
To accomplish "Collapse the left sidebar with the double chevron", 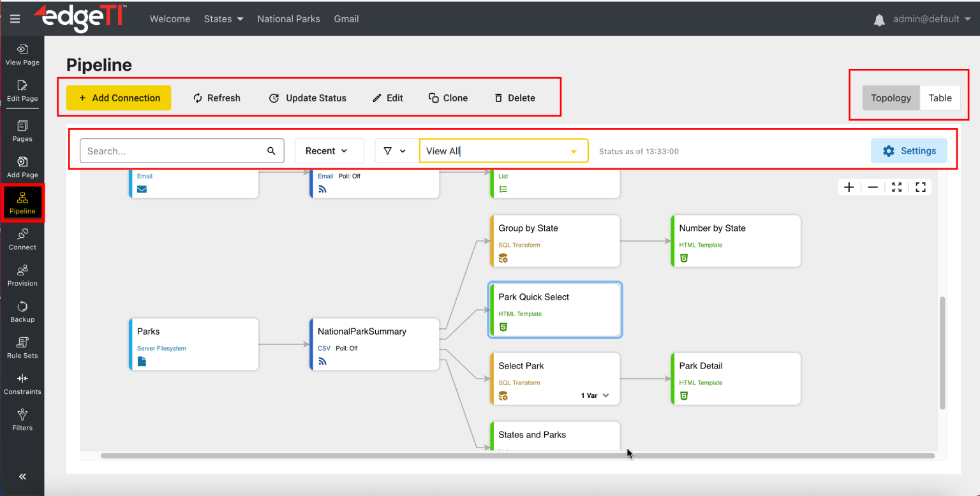I will point(22,476).
